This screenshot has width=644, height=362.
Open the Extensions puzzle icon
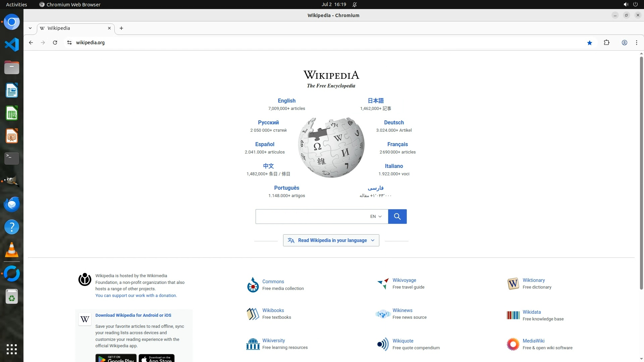606,43
